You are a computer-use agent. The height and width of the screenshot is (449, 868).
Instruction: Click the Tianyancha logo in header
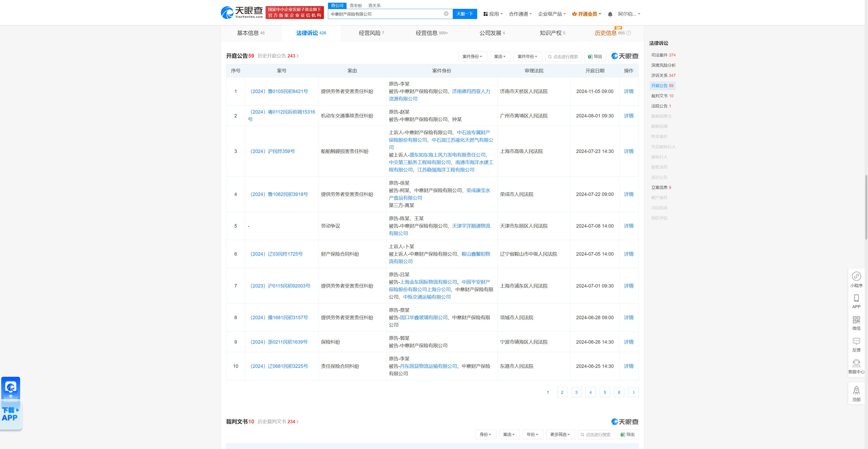(242, 12)
